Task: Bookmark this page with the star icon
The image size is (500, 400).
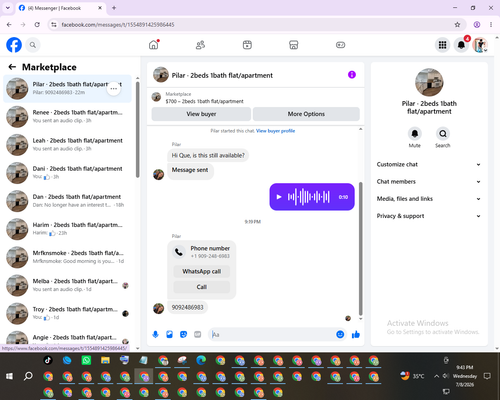Action: pos(457,25)
